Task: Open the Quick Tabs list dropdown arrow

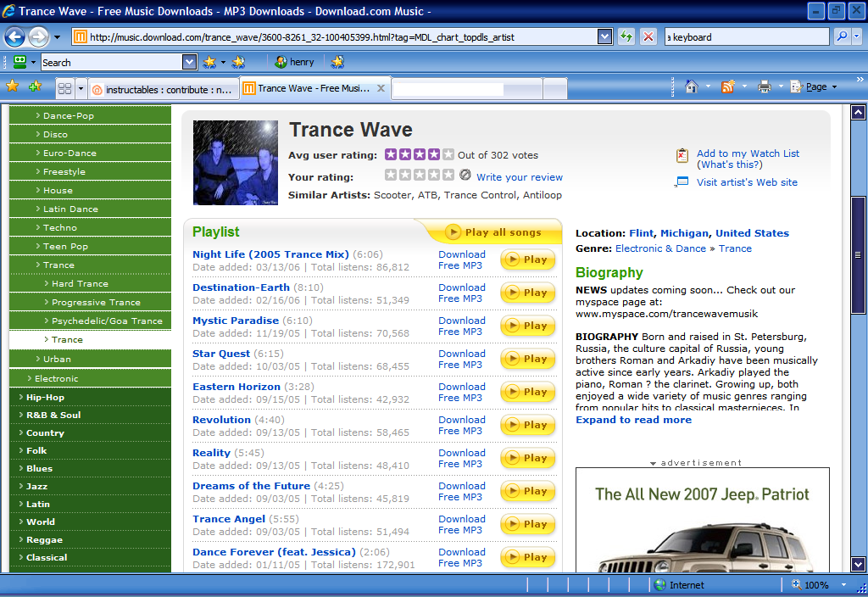Action: coord(81,88)
